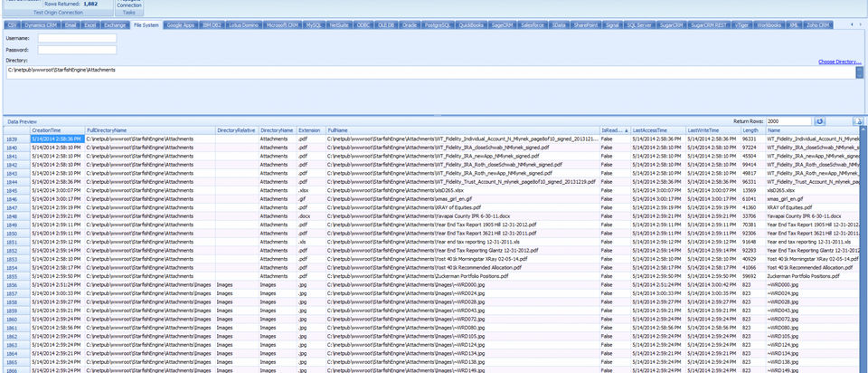Open the SData tab

click(x=559, y=25)
